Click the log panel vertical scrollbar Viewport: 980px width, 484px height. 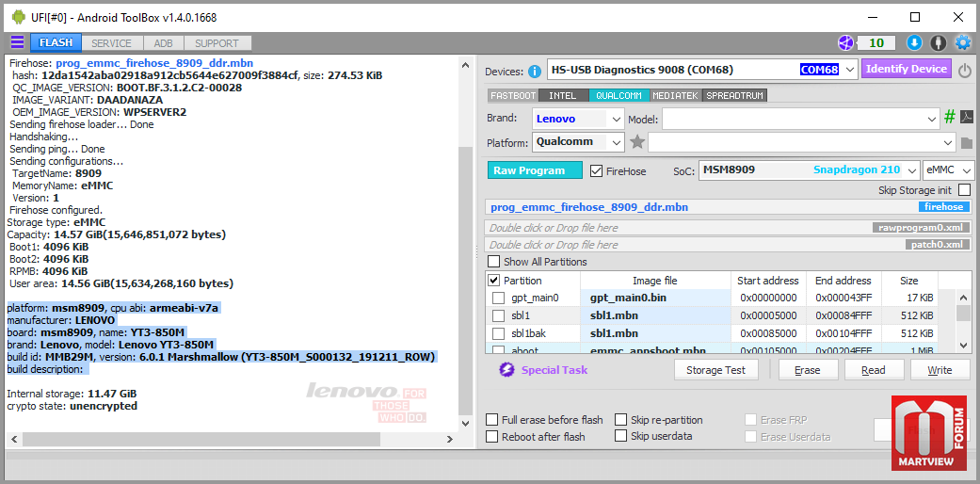click(464, 281)
